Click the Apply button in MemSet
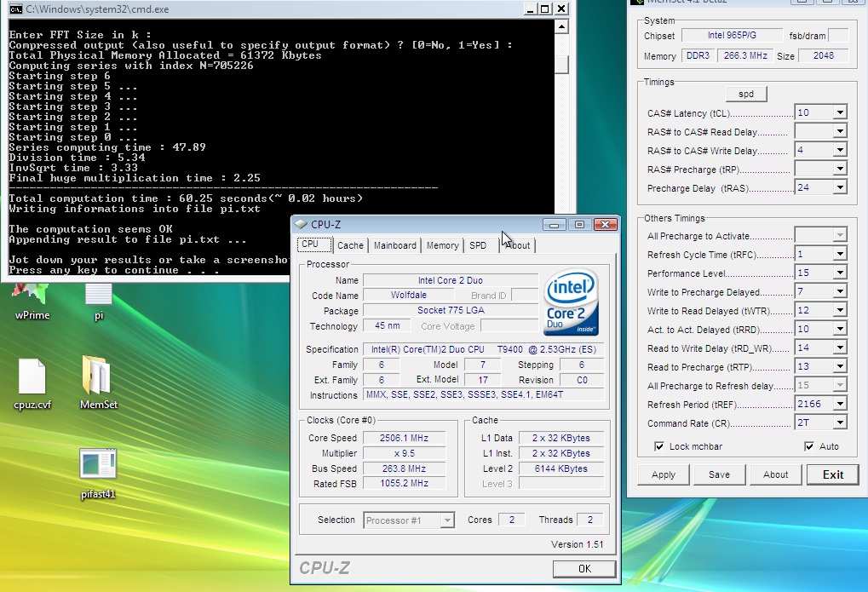The image size is (868, 592). (x=664, y=474)
